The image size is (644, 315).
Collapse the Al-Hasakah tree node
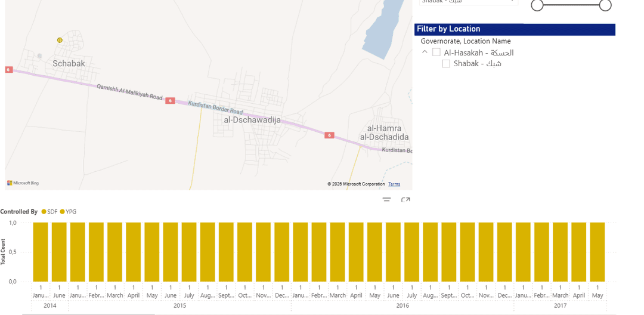click(425, 52)
